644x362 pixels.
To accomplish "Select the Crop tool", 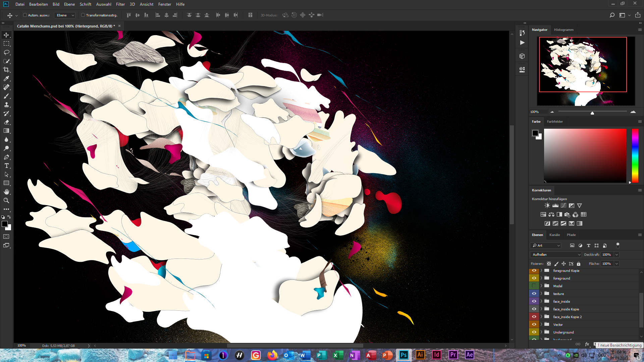I will [x=6, y=70].
